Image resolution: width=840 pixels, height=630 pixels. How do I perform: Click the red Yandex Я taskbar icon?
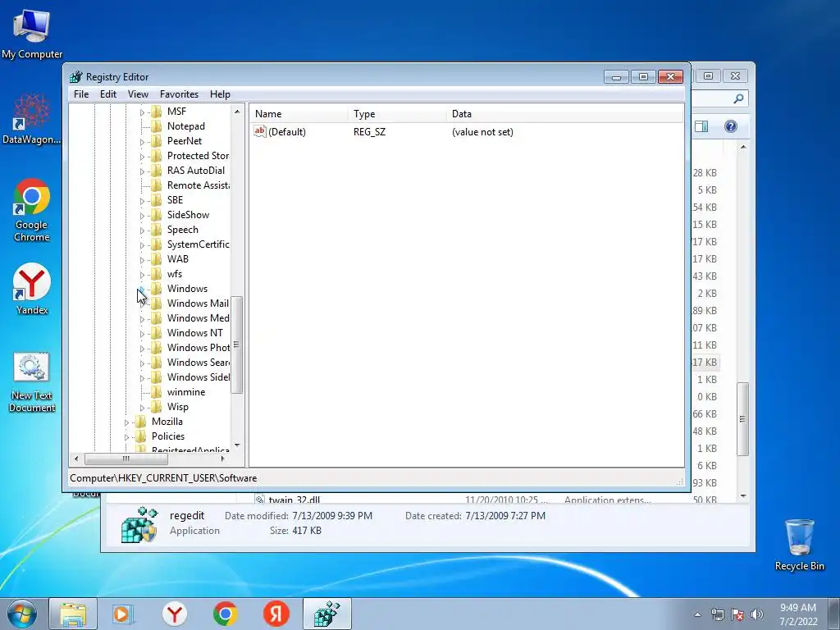pyautogui.click(x=276, y=614)
